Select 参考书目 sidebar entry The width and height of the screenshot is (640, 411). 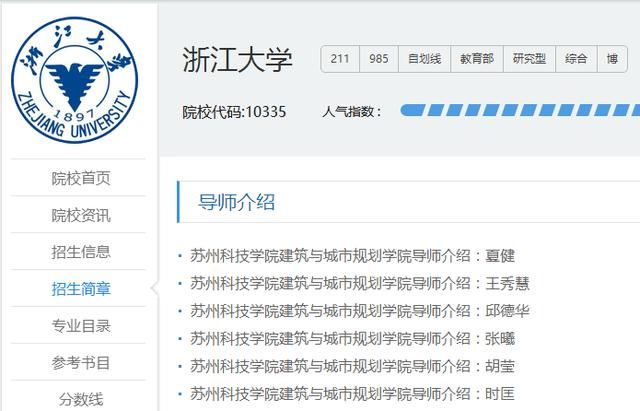point(81,362)
